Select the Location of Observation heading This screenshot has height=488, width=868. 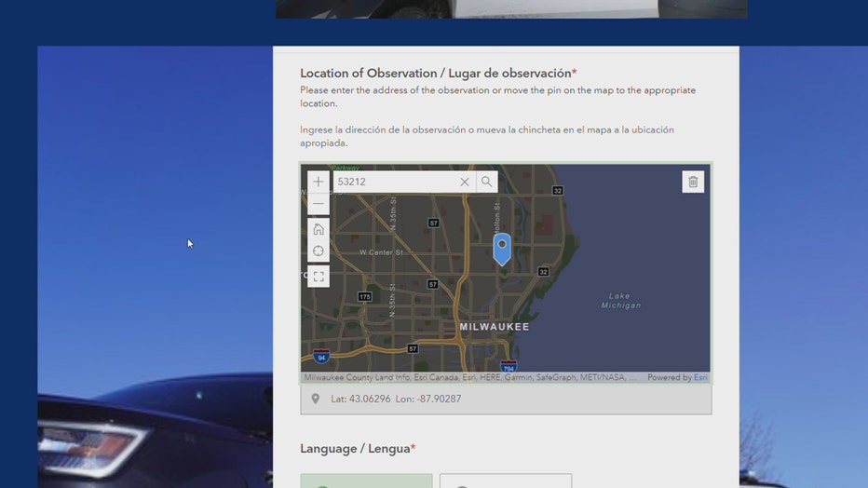click(439, 73)
